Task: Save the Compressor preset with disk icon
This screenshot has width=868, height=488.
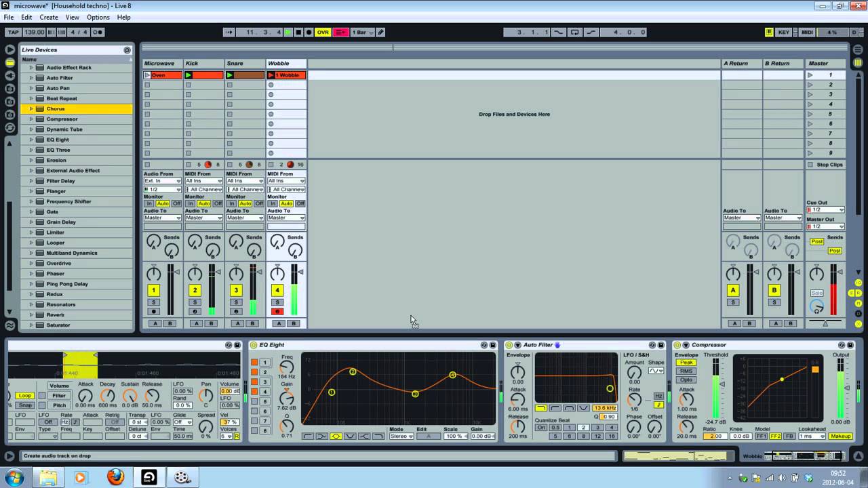Action: 850,345
